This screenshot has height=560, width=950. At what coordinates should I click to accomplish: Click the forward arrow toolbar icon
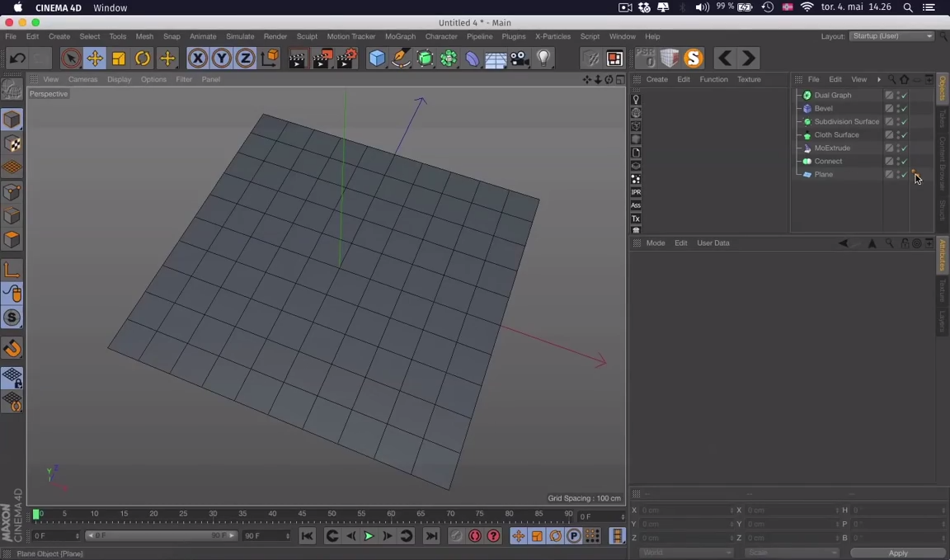click(748, 59)
